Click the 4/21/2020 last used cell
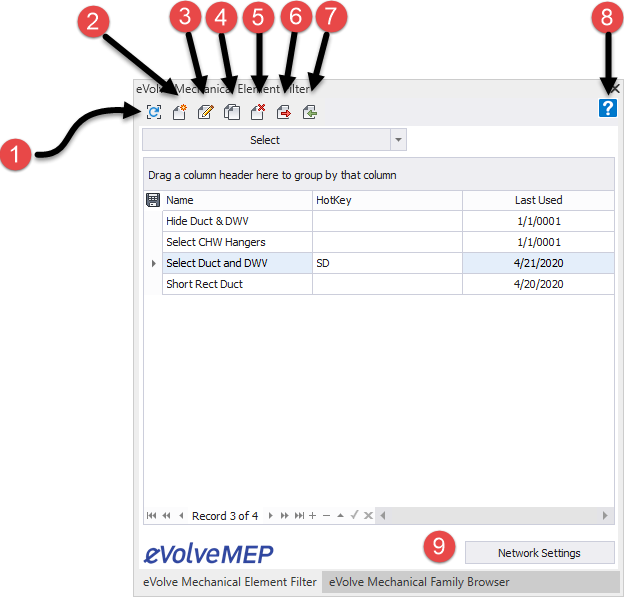This screenshot has height=597, width=624. (x=538, y=263)
